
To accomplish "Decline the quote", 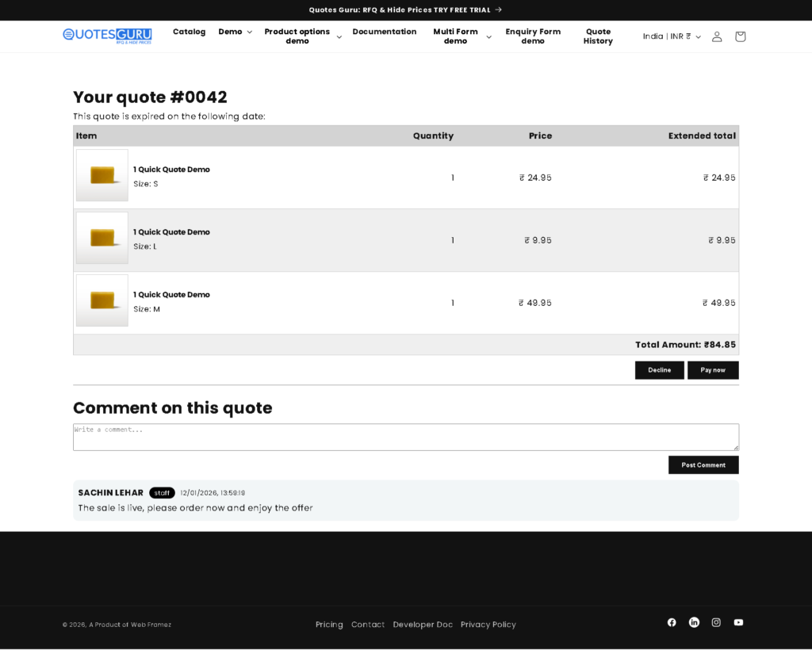I will 659,370.
